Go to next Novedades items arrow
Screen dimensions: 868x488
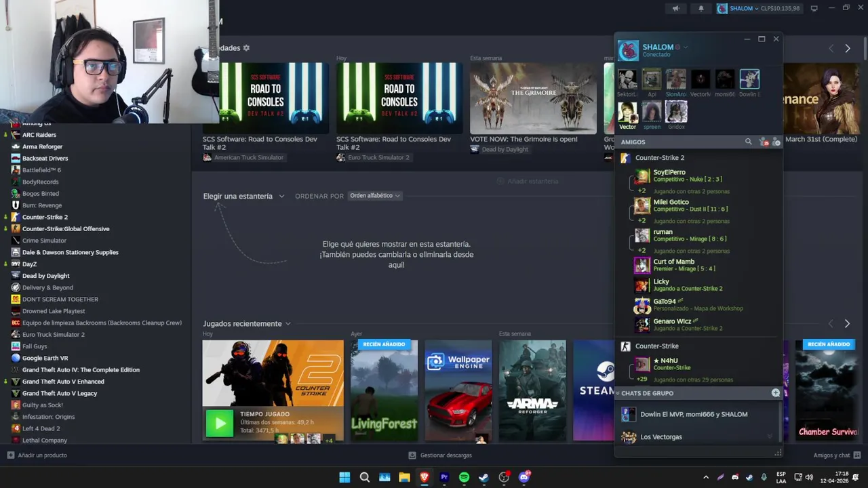(x=848, y=48)
